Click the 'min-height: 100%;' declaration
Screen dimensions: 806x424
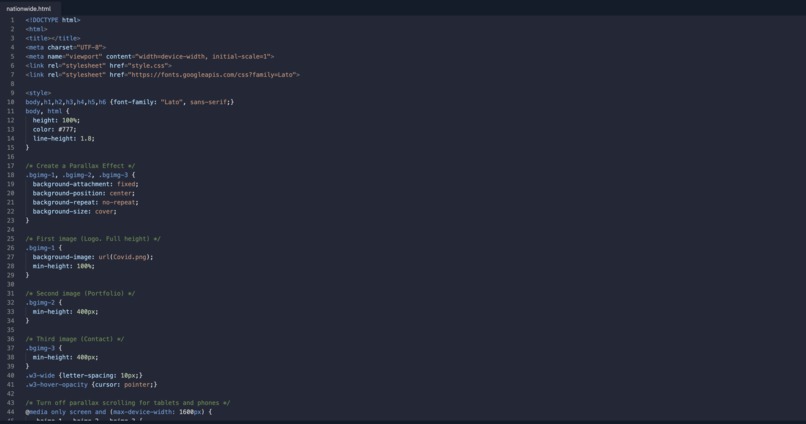64,266
